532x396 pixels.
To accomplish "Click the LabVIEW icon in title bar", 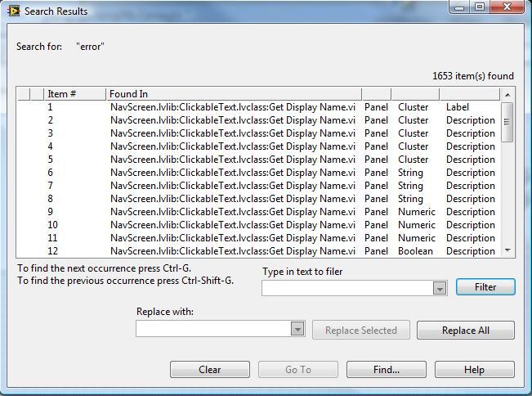I will 14,11.
